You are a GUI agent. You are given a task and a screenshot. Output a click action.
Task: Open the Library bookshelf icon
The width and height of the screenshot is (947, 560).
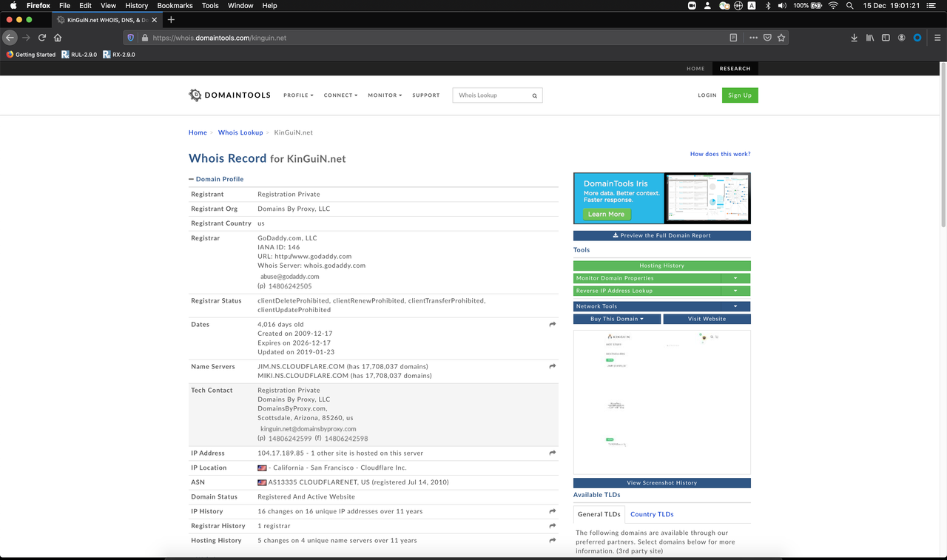[x=871, y=38]
